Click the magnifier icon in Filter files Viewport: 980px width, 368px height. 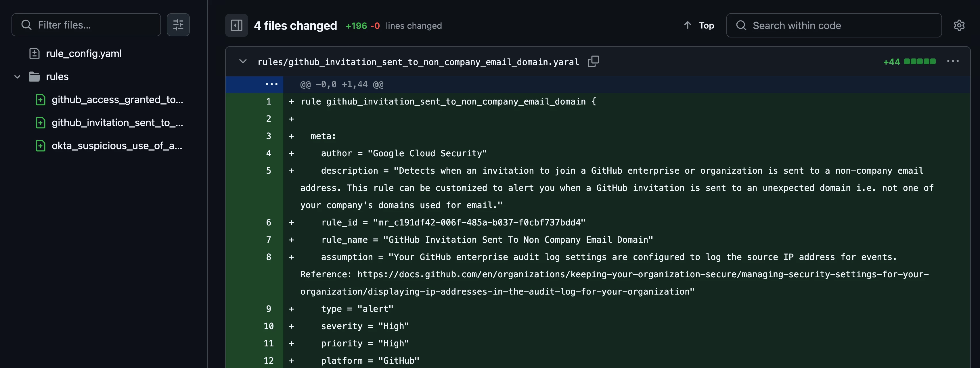[26, 25]
